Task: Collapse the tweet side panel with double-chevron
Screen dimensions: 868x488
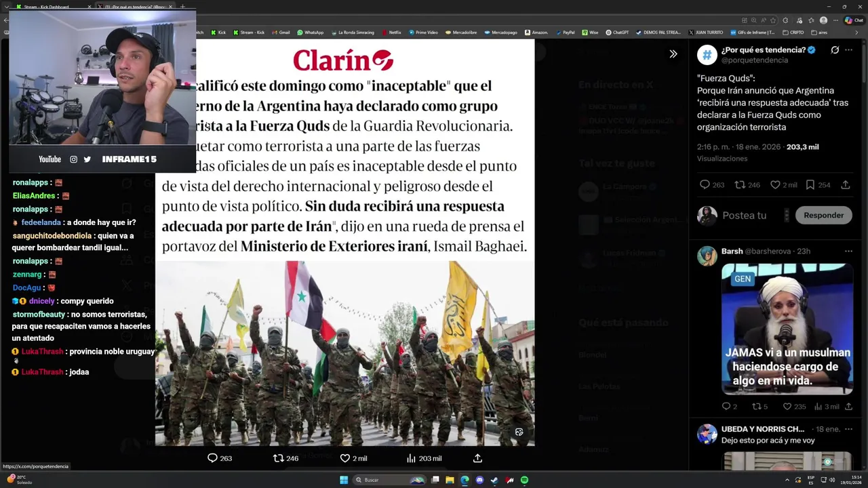Action: 673,54
